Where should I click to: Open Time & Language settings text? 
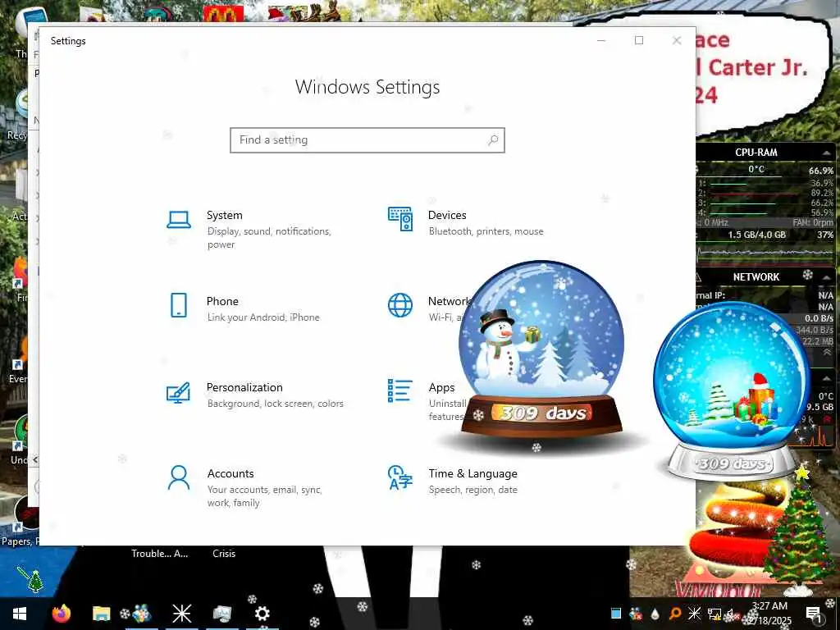(x=472, y=473)
